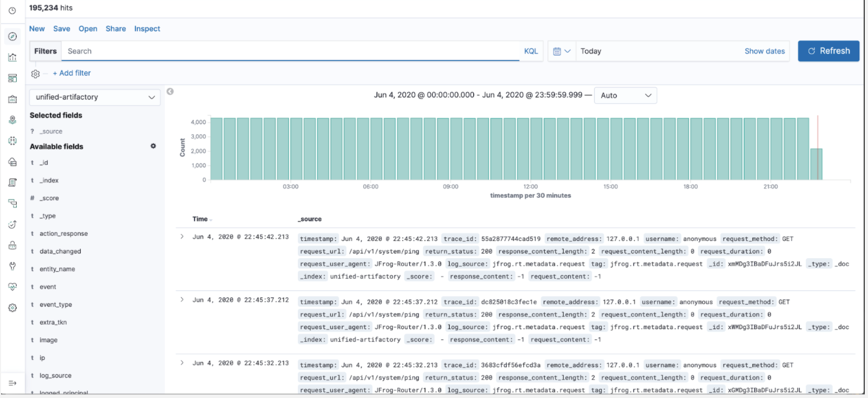Screen dimensions: 868x398
Task: Open the Auto interval dropdown
Action: tap(625, 95)
